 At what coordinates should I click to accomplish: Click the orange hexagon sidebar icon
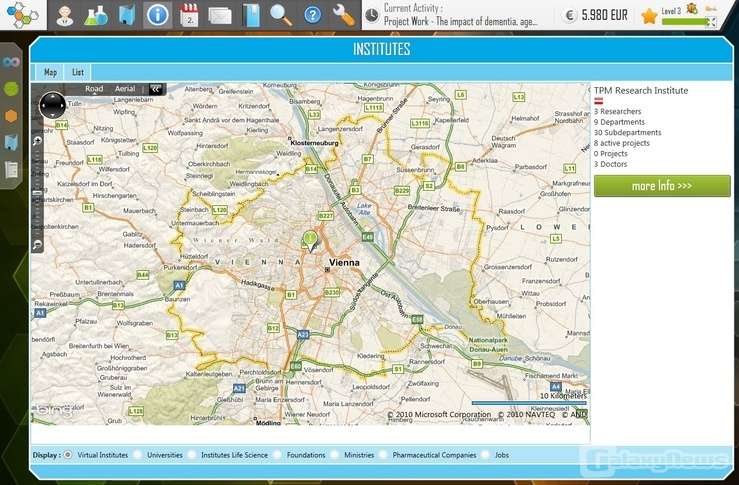11,115
